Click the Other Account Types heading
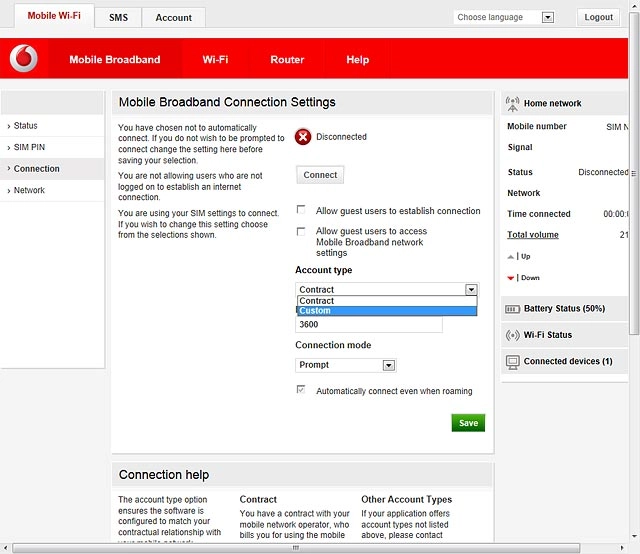The width and height of the screenshot is (640, 554). (x=407, y=500)
